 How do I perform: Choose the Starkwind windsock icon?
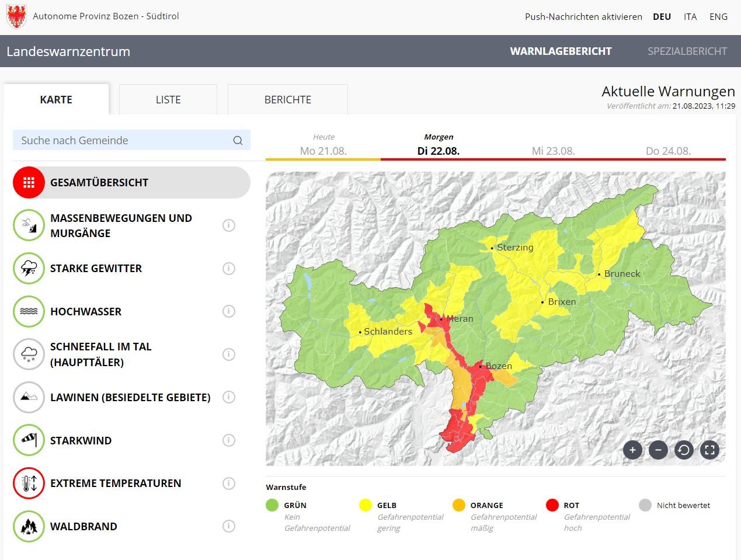[29, 440]
